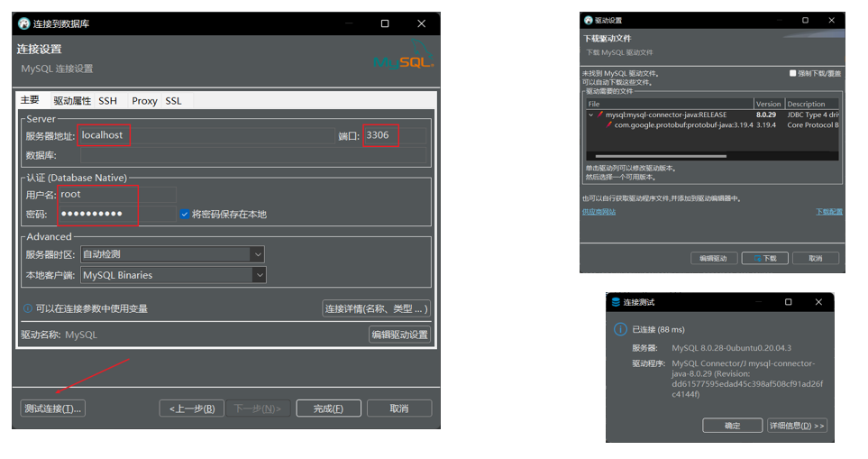Click the MySQL logo in connection settings
The image size is (868, 459).
404,54
